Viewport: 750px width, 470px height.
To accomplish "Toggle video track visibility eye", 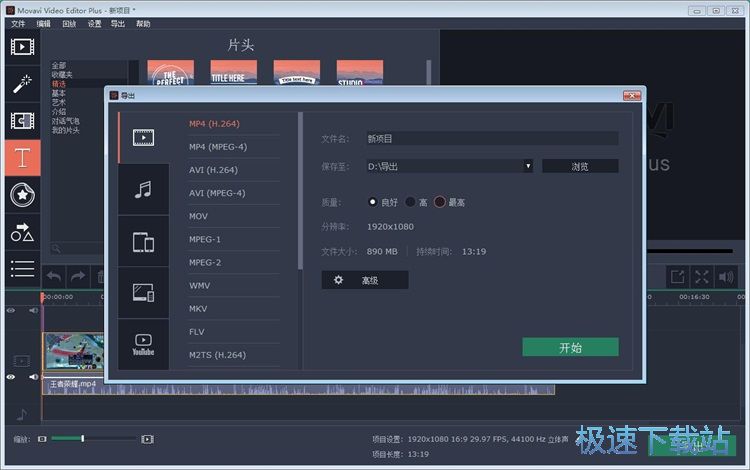I will (x=11, y=377).
